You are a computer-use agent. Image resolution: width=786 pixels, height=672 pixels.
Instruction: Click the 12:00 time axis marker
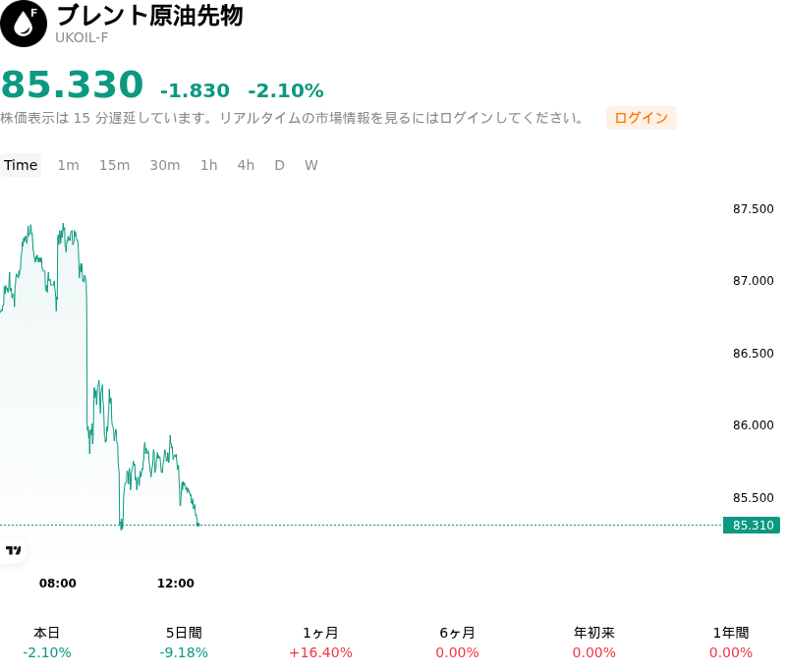(176, 583)
